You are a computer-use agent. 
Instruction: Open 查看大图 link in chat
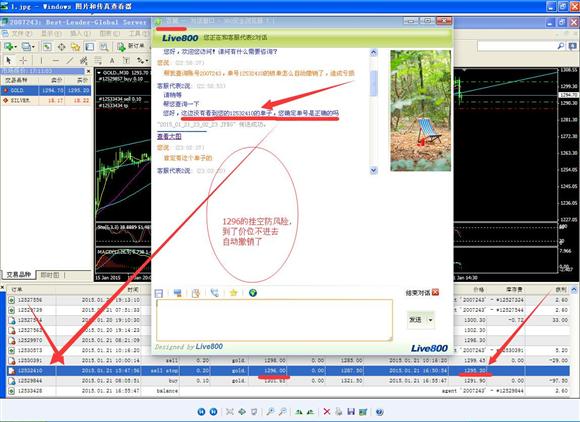pyautogui.click(x=169, y=136)
